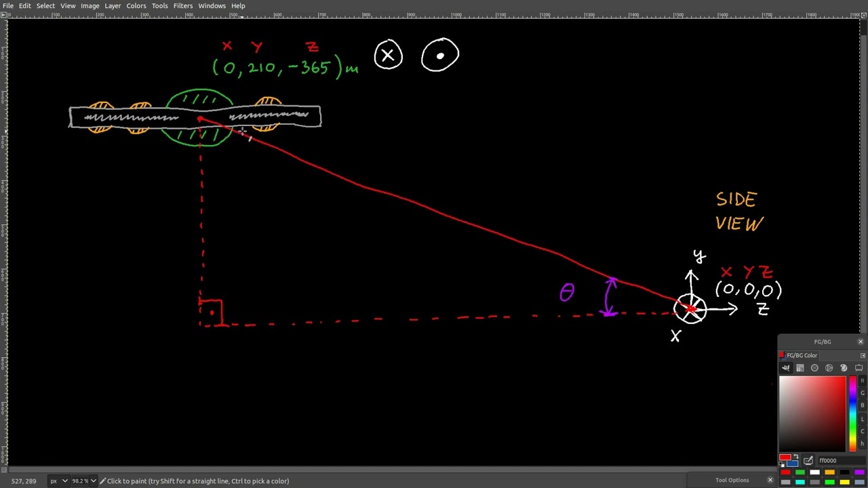Pick orange from color history

click(830, 472)
